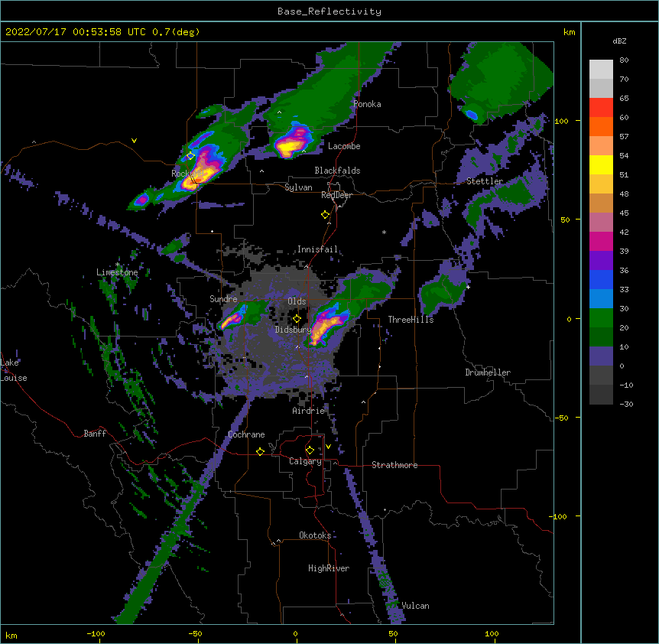Click the 45 value in the dBZ legend
Image resolution: width=659 pixels, height=644 pixels.
(624, 213)
